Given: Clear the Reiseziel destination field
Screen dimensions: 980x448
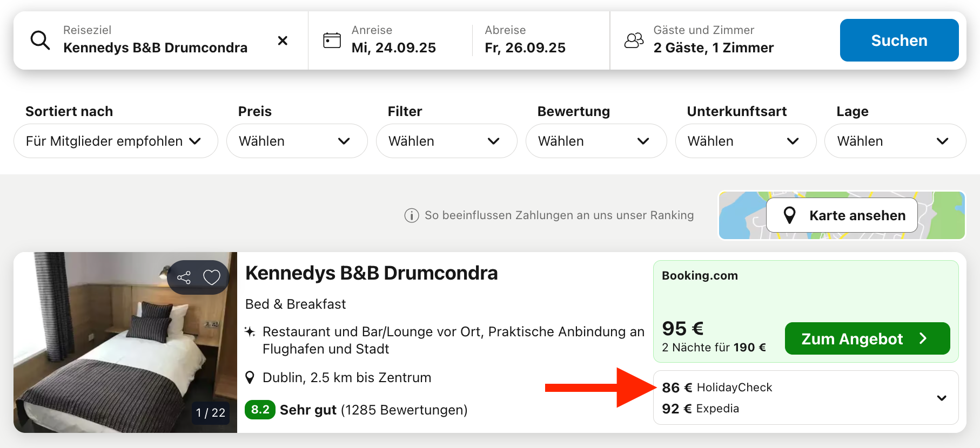Looking at the screenshot, I should (283, 40).
